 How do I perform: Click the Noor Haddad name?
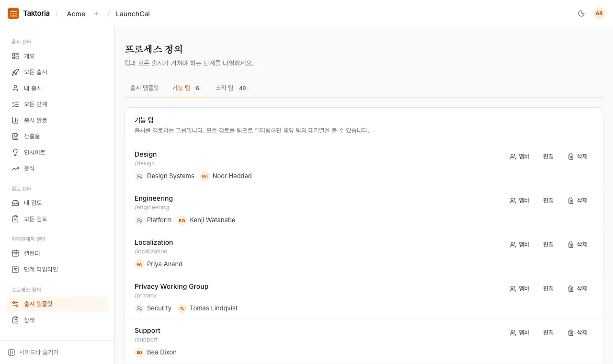(x=232, y=176)
